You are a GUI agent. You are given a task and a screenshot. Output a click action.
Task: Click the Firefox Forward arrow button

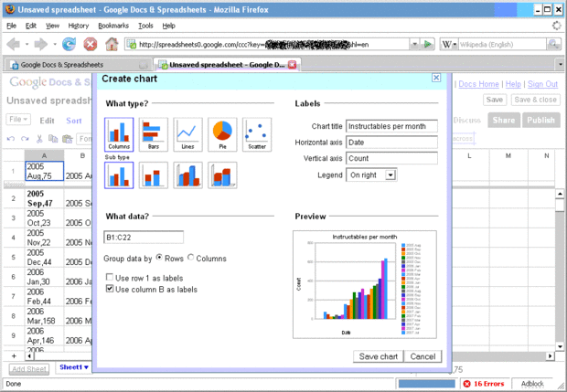(40, 45)
